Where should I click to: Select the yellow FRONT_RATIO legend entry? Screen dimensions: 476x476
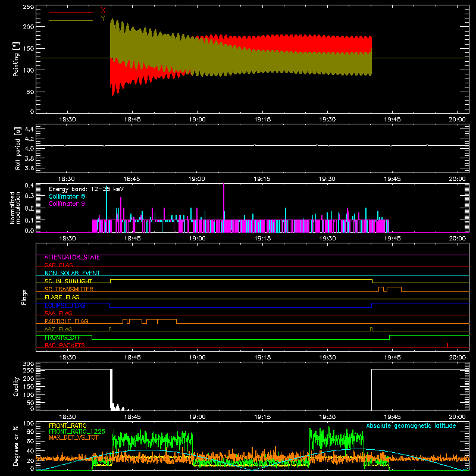click(68, 425)
